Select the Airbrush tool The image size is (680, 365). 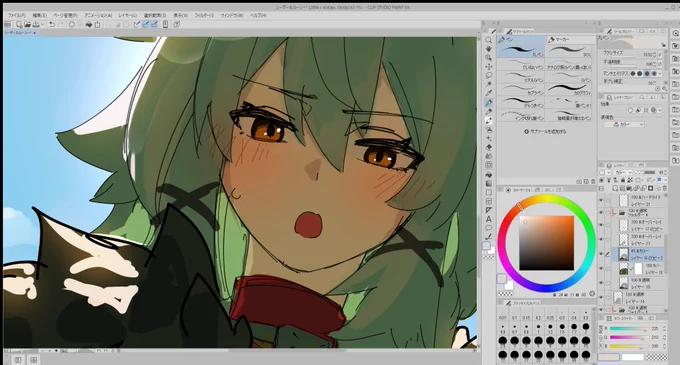coord(488,130)
